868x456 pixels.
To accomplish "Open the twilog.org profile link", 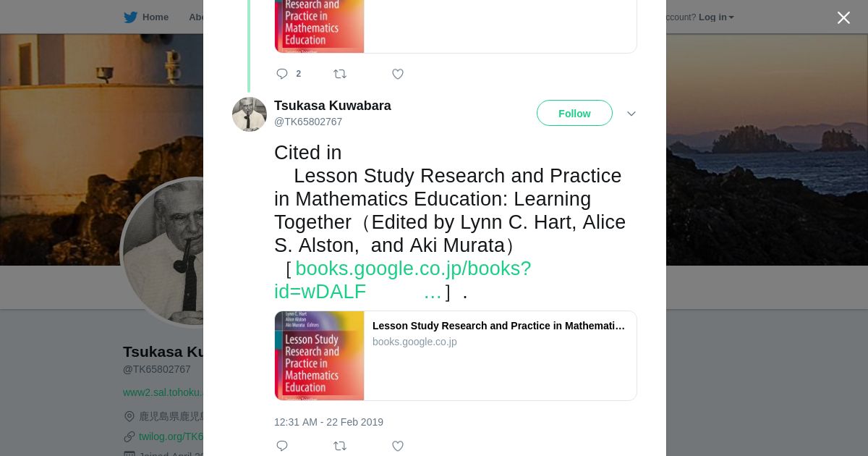I will click(x=171, y=436).
